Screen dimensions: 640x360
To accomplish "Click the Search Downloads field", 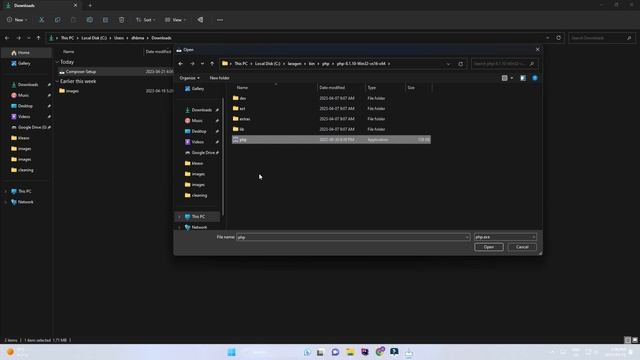I will [x=602, y=38].
